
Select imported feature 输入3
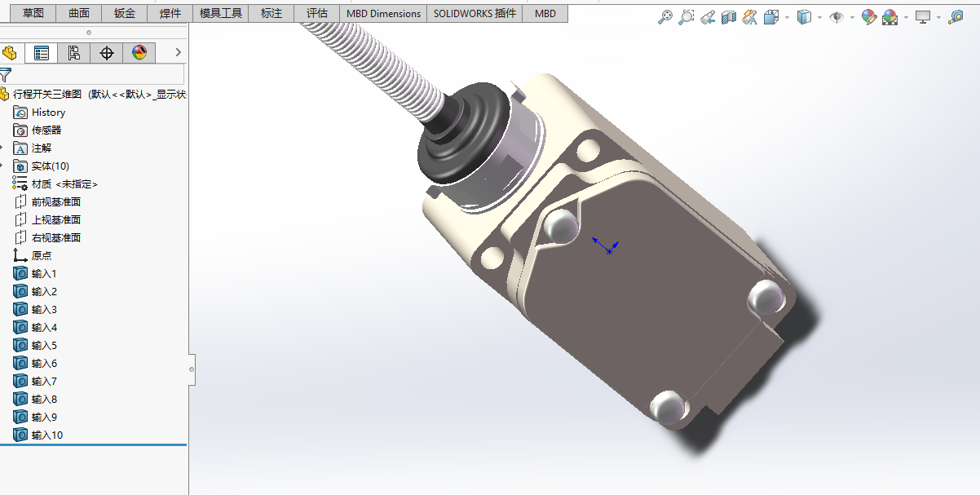click(x=35, y=310)
